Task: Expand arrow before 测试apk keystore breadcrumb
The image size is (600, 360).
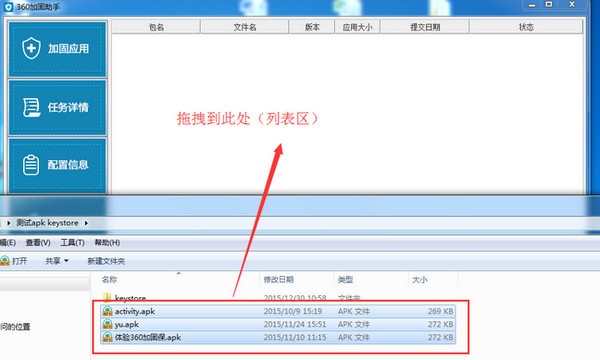Action: (x=8, y=223)
